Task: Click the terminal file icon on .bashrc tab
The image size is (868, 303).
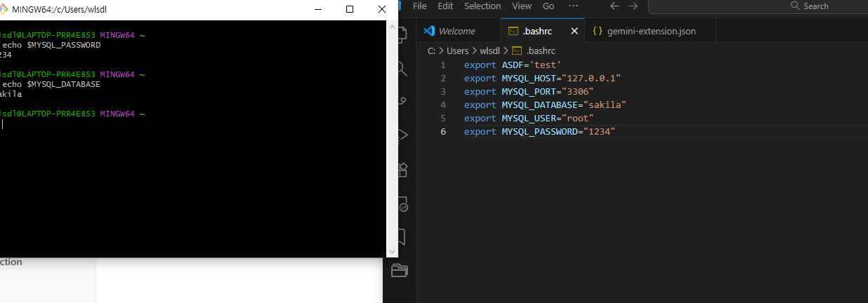Action: [x=513, y=31]
